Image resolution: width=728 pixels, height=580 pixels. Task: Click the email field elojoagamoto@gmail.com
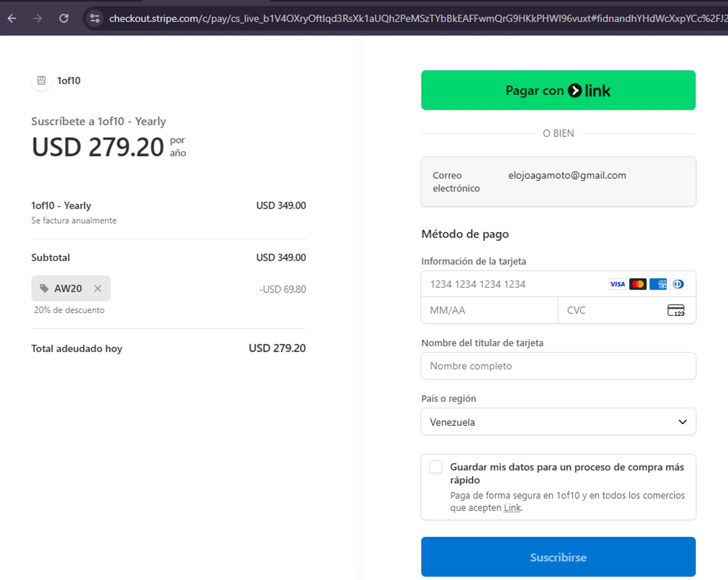click(x=558, y=182)
